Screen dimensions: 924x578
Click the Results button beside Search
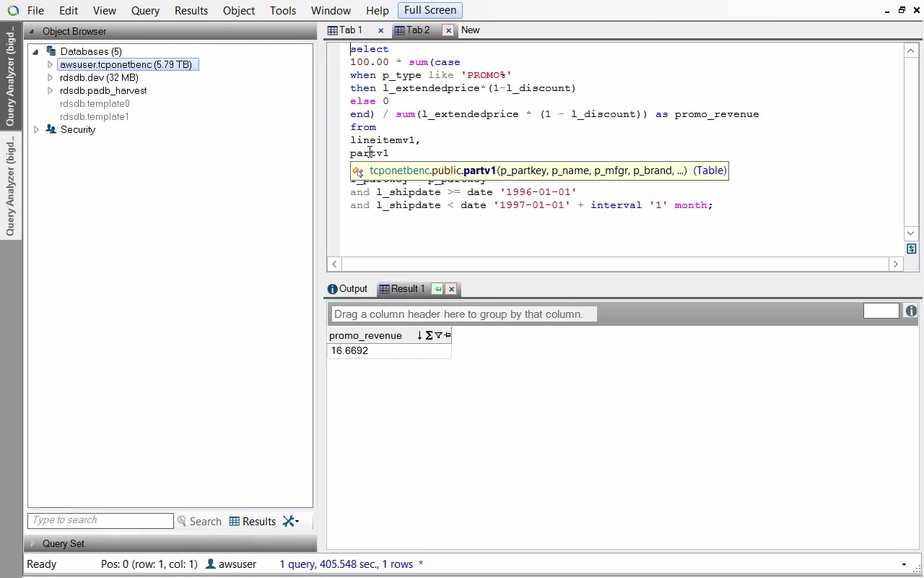point(253,522)
